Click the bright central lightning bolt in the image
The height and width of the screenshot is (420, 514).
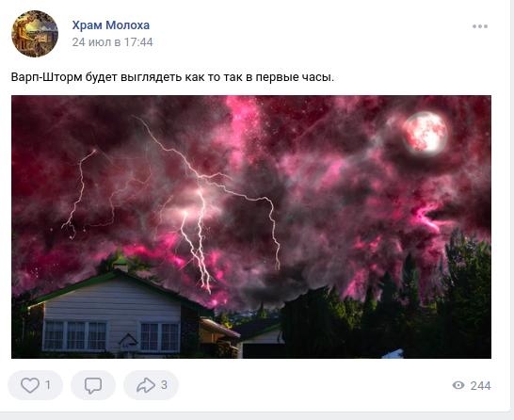point(197,239)
